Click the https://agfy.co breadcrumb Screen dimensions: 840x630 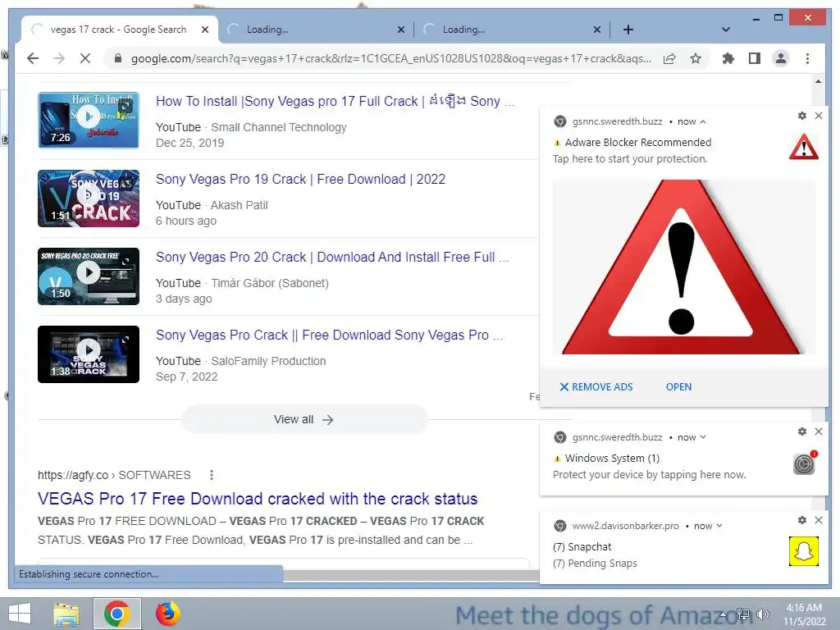coord(114,475)
